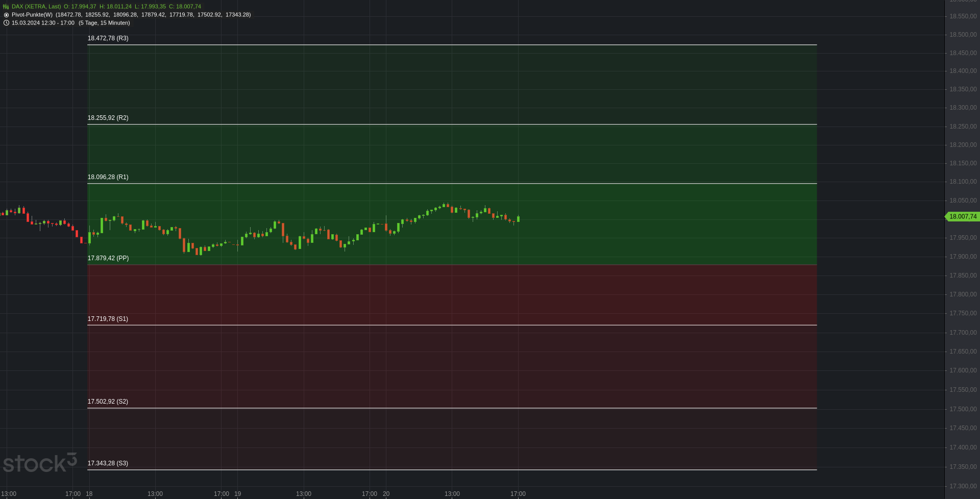Click the 18.500,00 price axis label
980x499 pixels.
963,35
